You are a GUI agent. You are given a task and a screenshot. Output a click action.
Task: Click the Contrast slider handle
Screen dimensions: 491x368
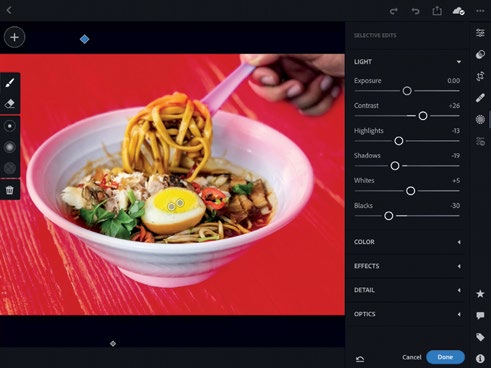pos(423,116)
